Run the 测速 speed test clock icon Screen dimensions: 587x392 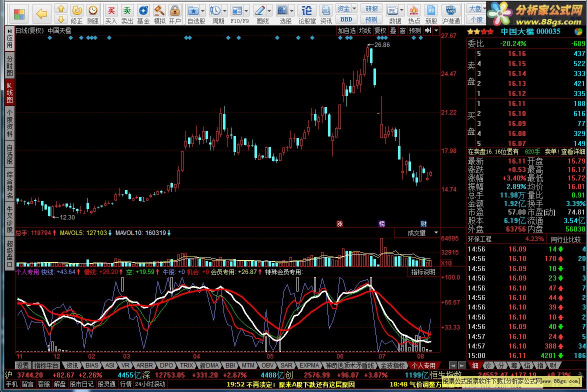coord(92,14)
